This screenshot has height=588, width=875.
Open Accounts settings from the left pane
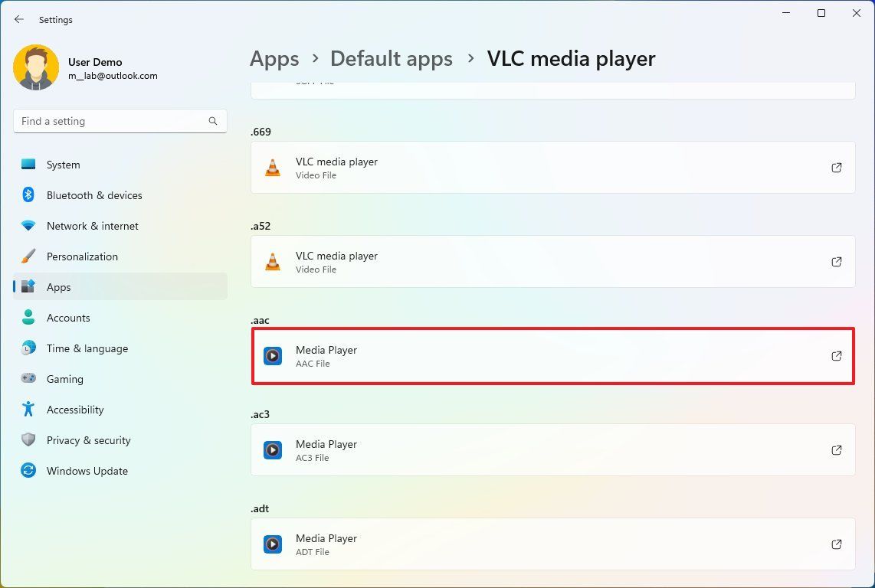pos(68,318)
